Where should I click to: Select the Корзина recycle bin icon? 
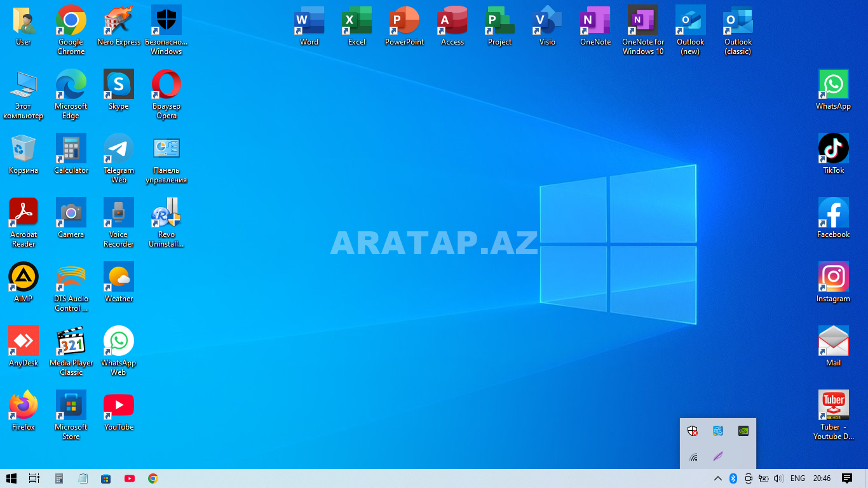coord(24,154)
